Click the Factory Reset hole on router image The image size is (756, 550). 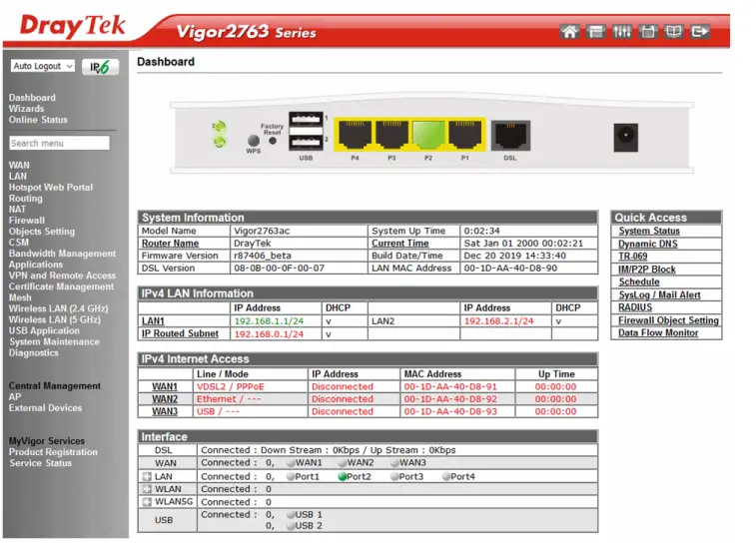coord(273,141)
